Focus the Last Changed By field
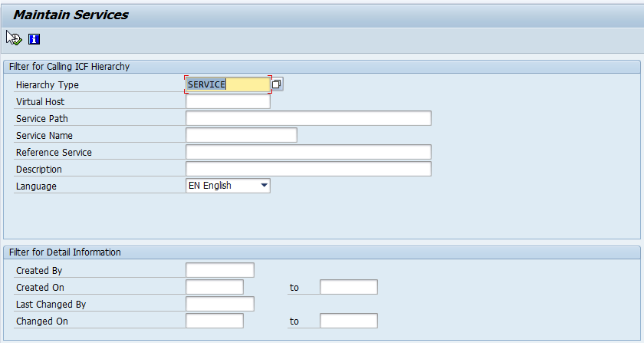644x343 pixels. 220,304
